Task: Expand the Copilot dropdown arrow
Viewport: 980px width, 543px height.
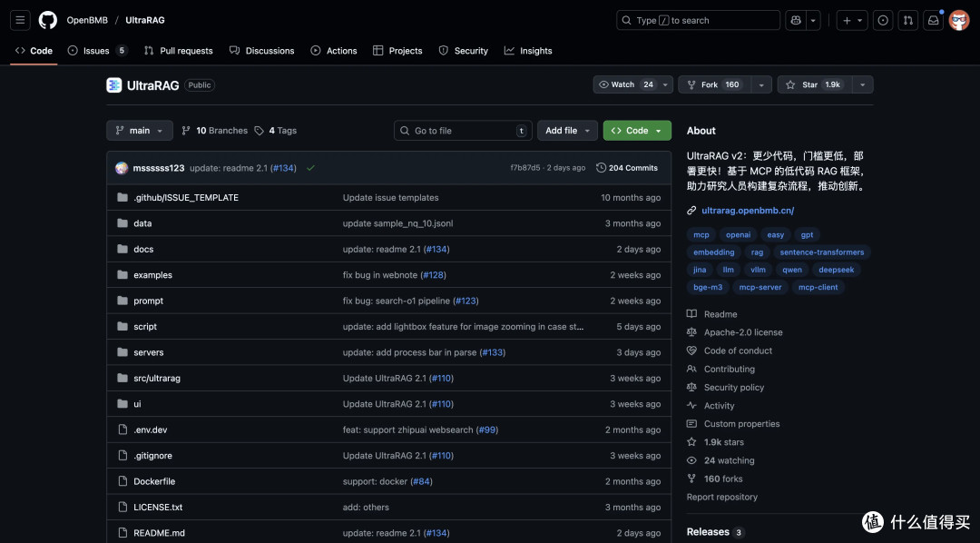Action: [813, 20]
